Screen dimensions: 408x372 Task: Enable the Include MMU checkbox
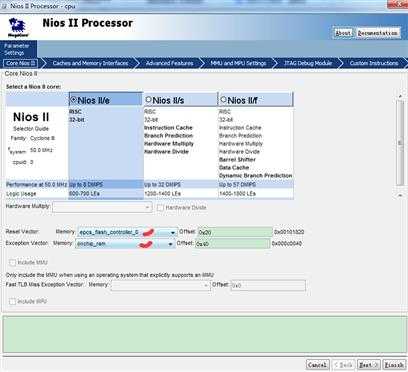pyautogui.click(x=13, y=263)
